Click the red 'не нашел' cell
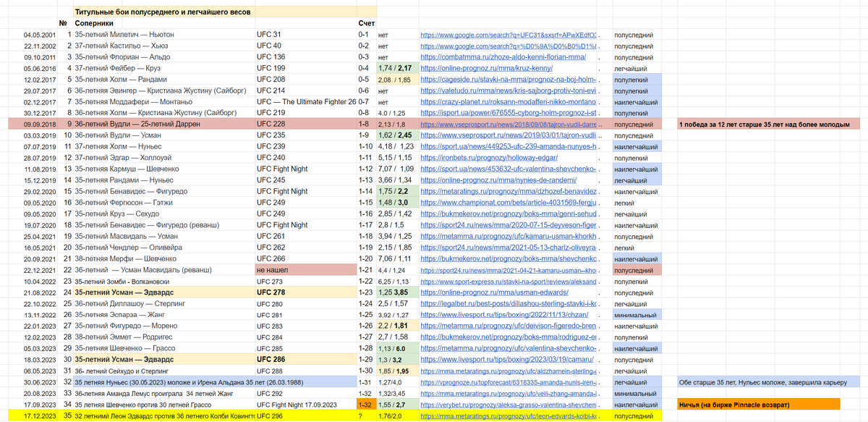 pyautogui.click(x=306, y=270)
